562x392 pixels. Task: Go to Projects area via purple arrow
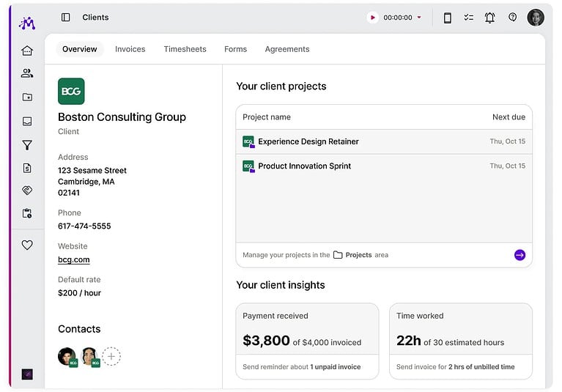coord(520,255)
